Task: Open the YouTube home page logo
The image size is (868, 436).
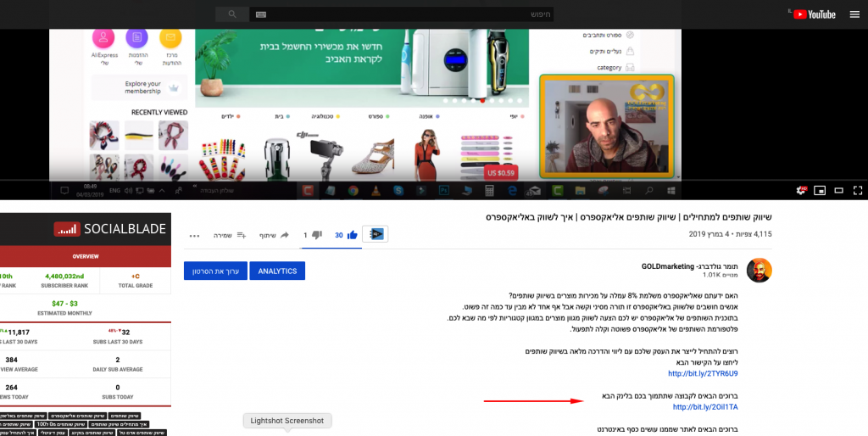Action: click(x=815, y=14)
